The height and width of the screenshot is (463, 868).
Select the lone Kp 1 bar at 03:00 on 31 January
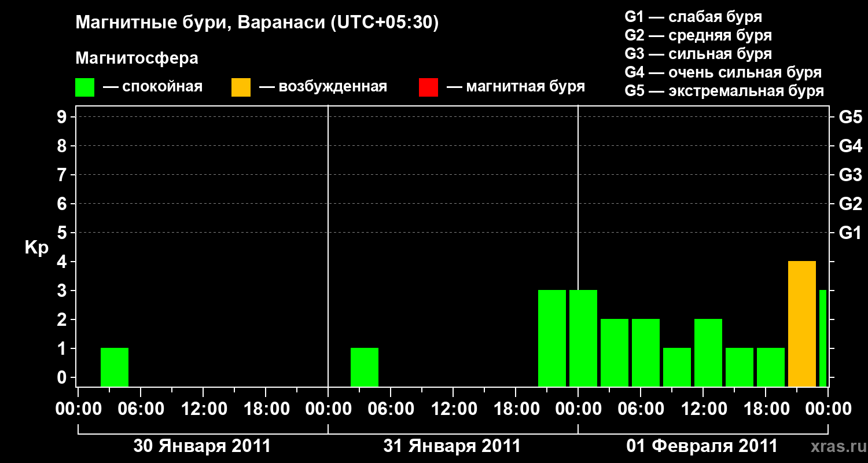(365, 367)
